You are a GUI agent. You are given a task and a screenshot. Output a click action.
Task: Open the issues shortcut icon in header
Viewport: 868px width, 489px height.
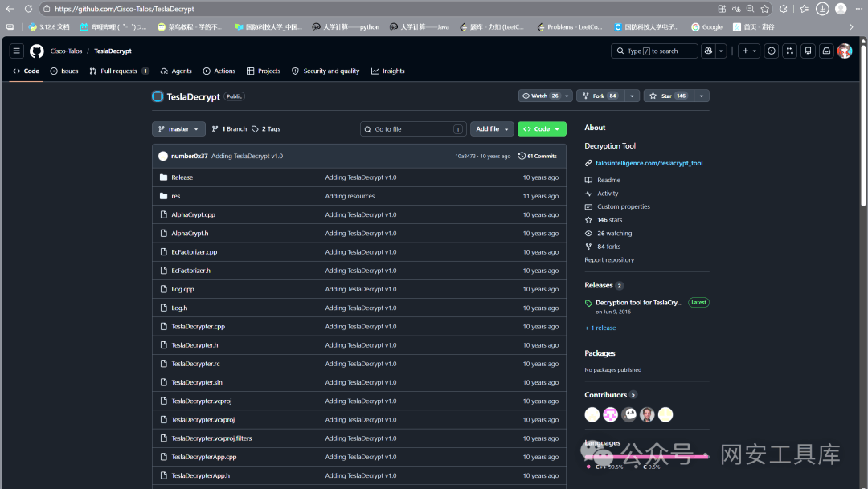click(771, 51)
